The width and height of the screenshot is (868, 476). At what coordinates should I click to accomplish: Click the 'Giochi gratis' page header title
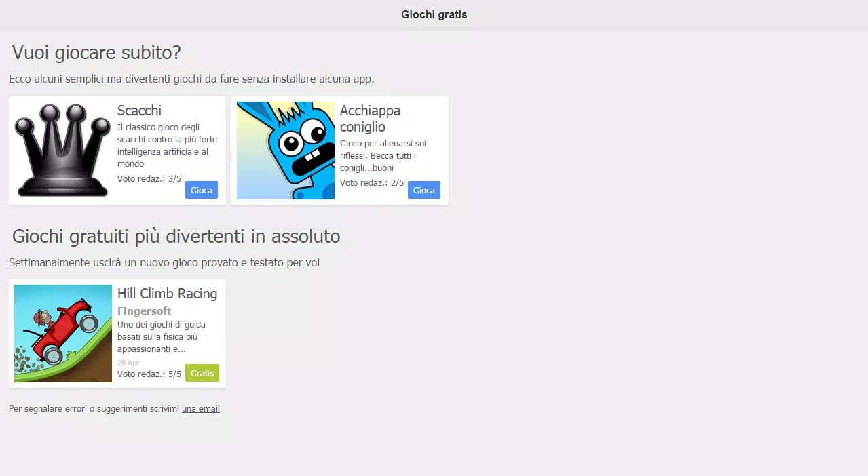tap(434, 14)
